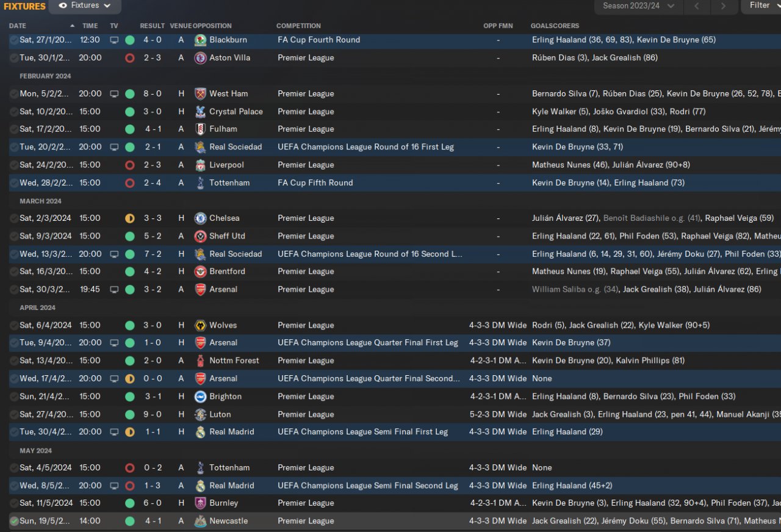Open the Crystal Palace club name link

236,112
